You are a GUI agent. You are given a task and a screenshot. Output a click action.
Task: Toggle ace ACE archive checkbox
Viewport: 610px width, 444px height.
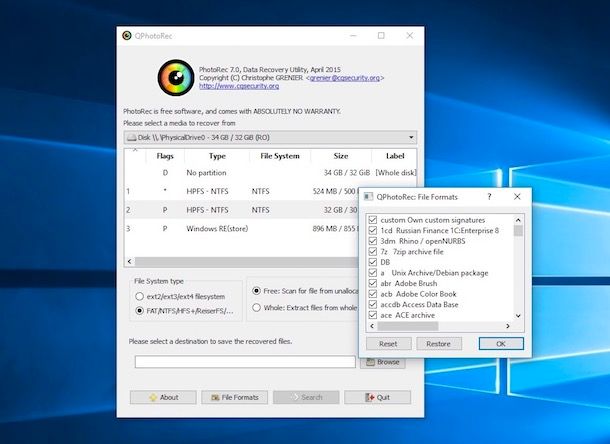click(x=372, y=315)
